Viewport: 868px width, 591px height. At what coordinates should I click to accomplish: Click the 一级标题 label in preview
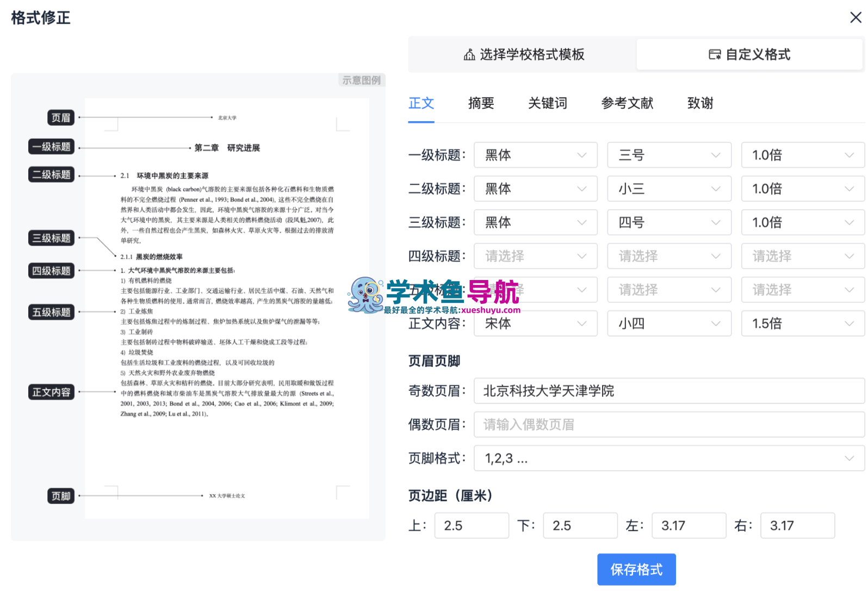pos(51,147)
